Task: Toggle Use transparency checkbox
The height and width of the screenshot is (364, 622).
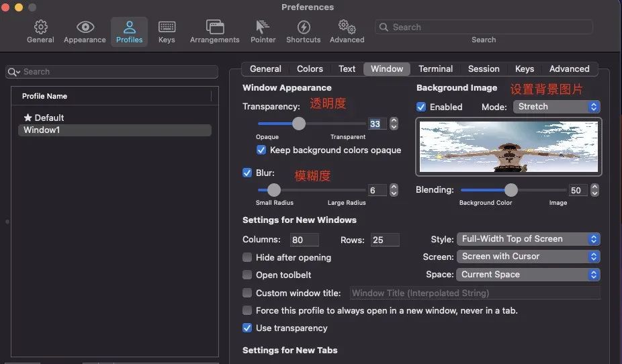Action: pyautogui.click(x=247, y=328)
